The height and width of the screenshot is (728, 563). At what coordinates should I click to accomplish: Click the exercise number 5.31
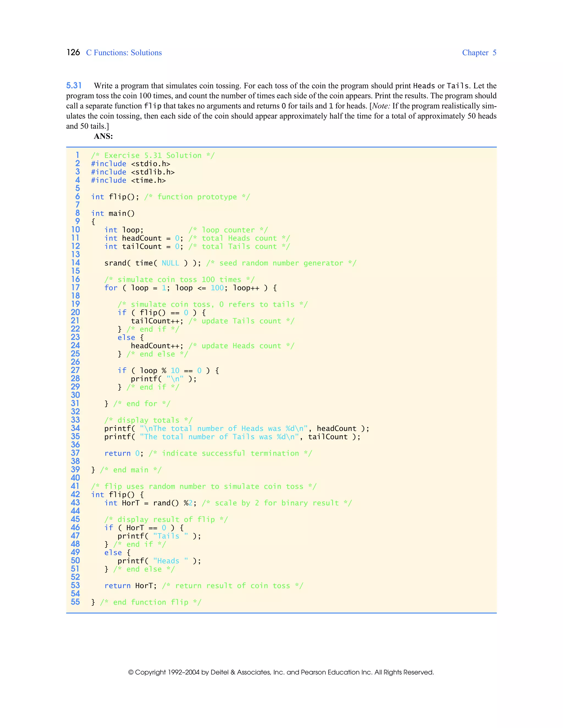tap(74, 86)
